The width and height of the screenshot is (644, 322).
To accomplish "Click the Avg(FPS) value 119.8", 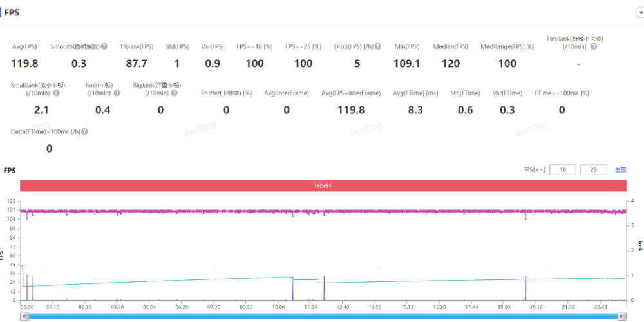I will (25, 63).
